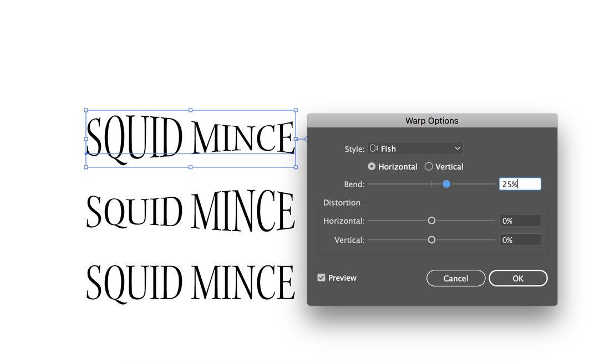This screenshot has width=610, height=364.
Task: Open the Style dropdown showing Fish
Action: (415, 148)
